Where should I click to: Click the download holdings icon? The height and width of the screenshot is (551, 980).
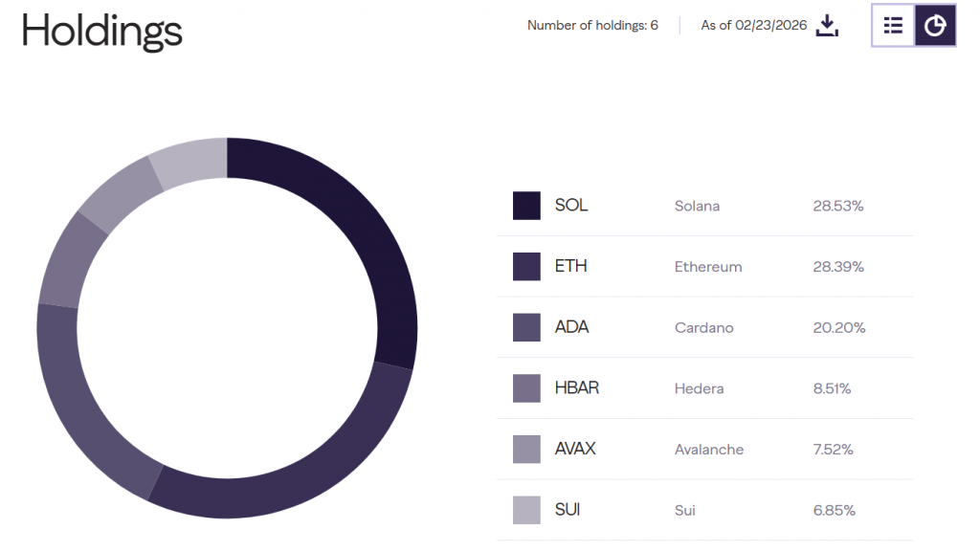(827, 26)
